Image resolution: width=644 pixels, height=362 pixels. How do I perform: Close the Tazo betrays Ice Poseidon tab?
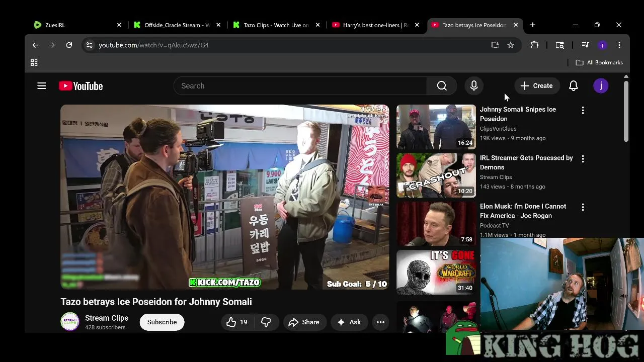click(516, 25)
